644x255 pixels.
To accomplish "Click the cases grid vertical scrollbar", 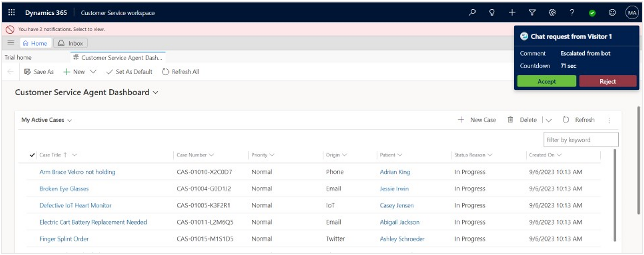I will click(x=615, y=195).
